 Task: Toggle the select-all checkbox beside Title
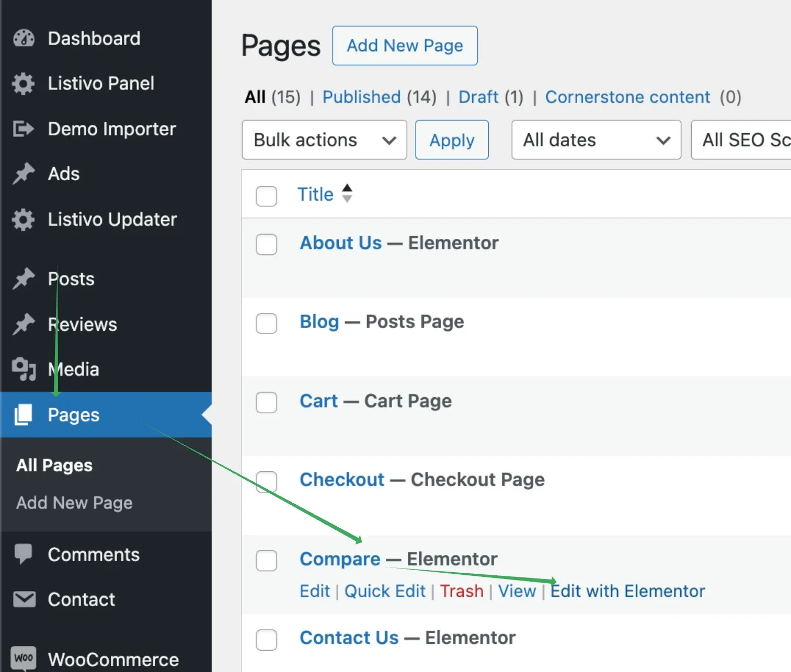266,196
